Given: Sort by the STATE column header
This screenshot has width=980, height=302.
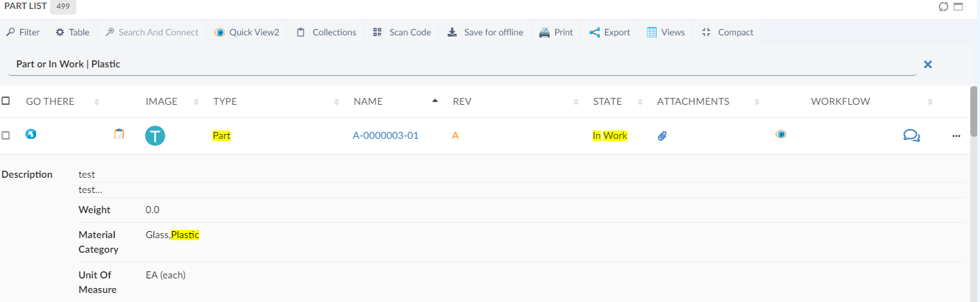Looking at the screenshot, I should click(x=607, y=101).
